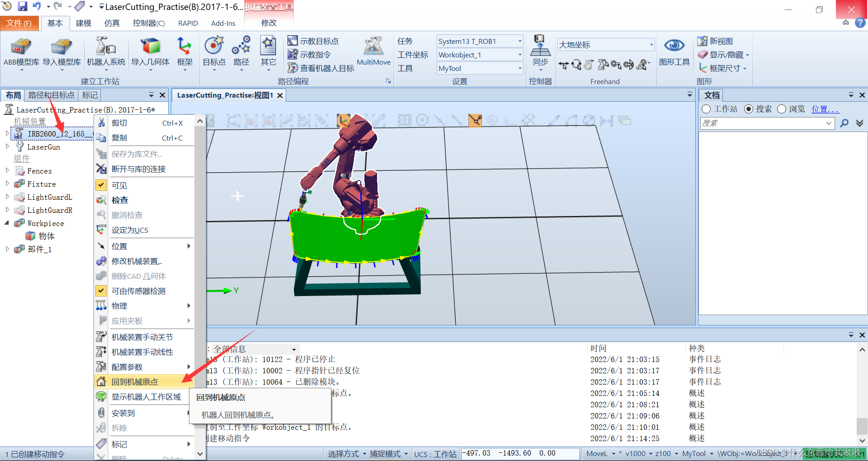The height and width of the screenshot is (461, 868).
Task: Click the 位置... link in Documents panel
Action: [825, 109]
